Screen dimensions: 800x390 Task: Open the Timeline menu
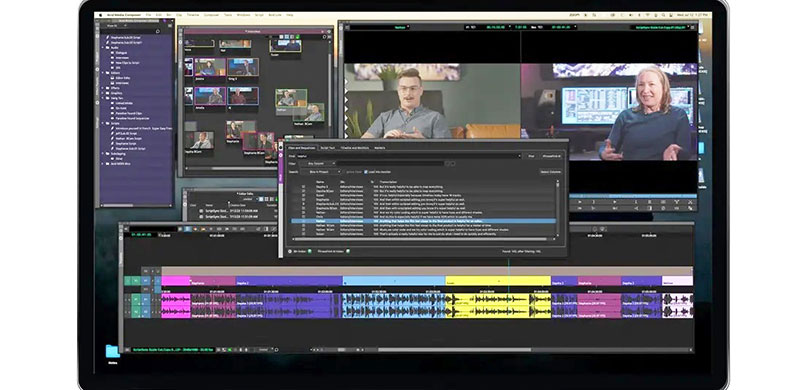[193, 15]
